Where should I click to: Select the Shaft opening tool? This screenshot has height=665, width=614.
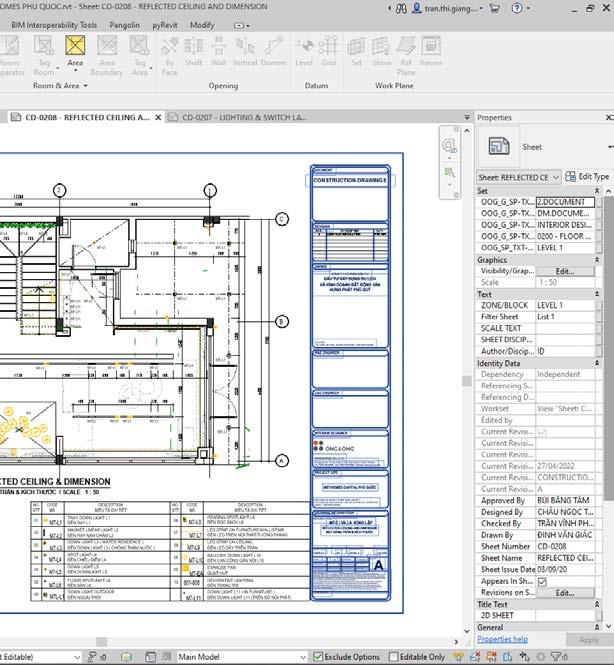193,51
